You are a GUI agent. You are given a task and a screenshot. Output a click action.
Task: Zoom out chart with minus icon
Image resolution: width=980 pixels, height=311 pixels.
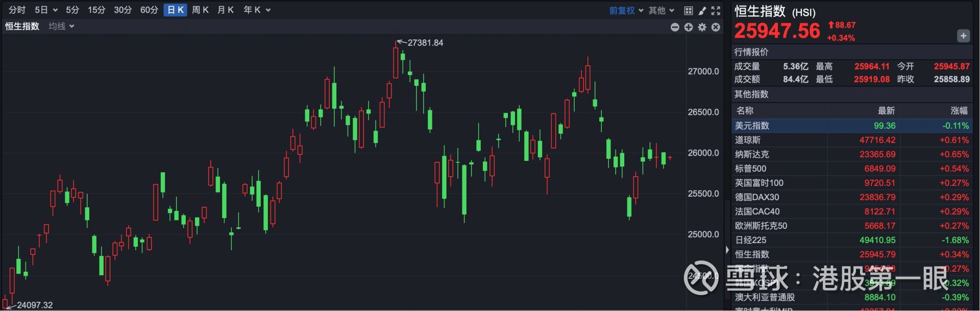(x=675, y=27)
